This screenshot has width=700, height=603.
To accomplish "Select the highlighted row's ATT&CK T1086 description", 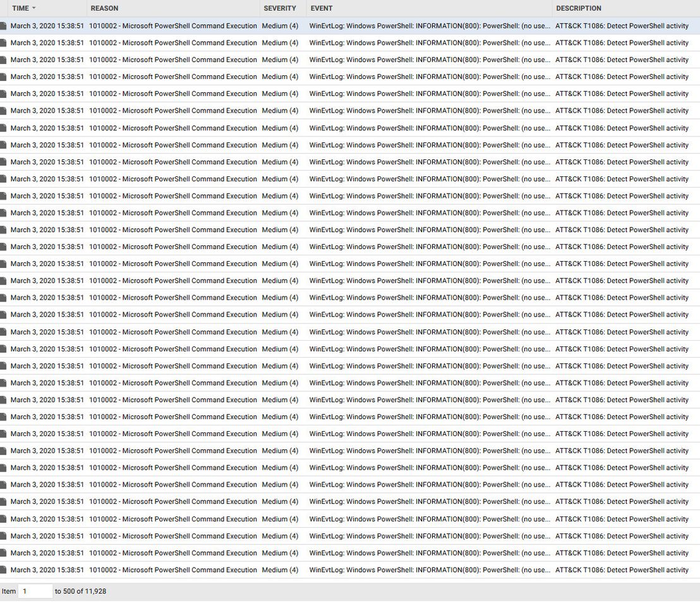I will point(622,26).
